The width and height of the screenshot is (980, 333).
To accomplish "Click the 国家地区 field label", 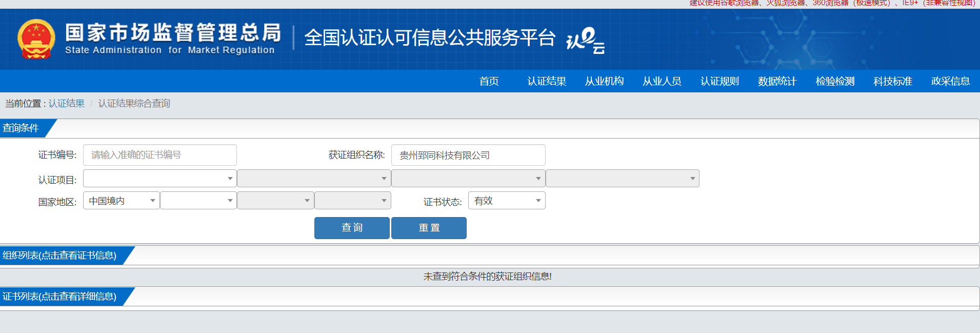I will coord(57,202).
